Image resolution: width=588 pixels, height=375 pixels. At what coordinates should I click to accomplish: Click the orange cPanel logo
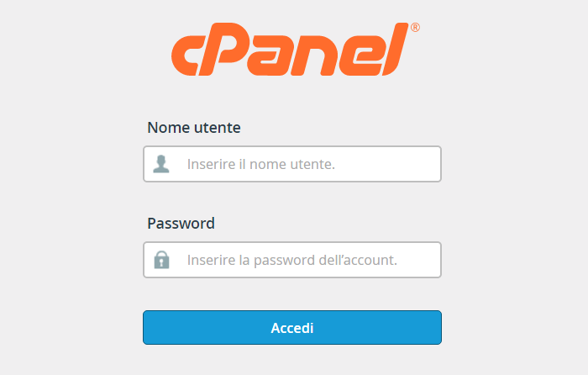point(296,49)
